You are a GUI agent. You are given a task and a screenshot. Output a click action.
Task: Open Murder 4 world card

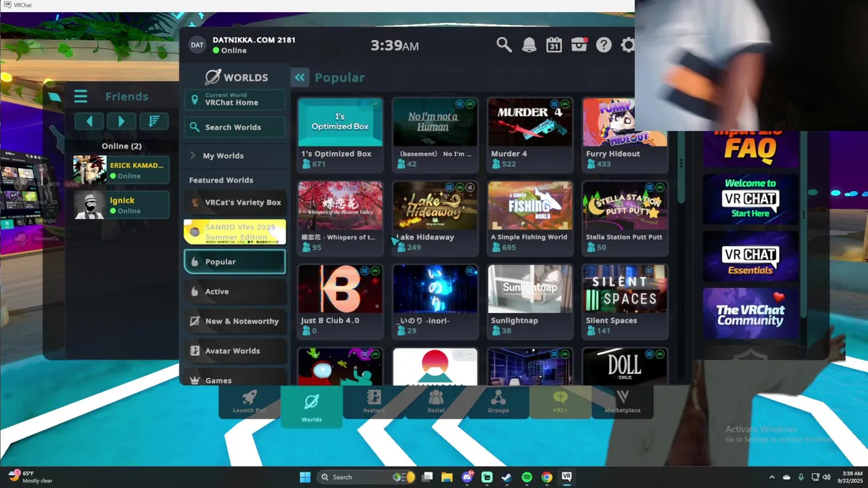click(x=530, y=134)
